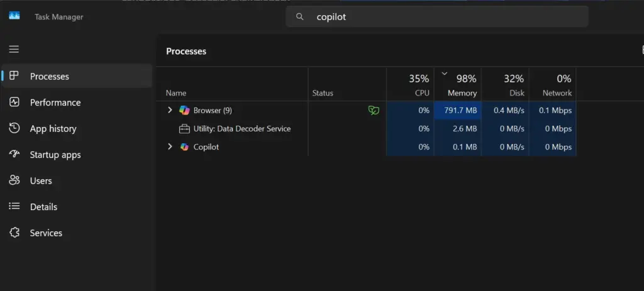Click the App history clock icon
Image resolution: width=644 pixels, height=291 pixels.
14,128
